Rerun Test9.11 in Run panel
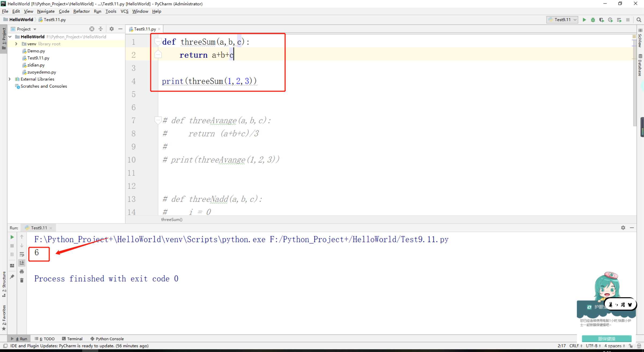 12,237
